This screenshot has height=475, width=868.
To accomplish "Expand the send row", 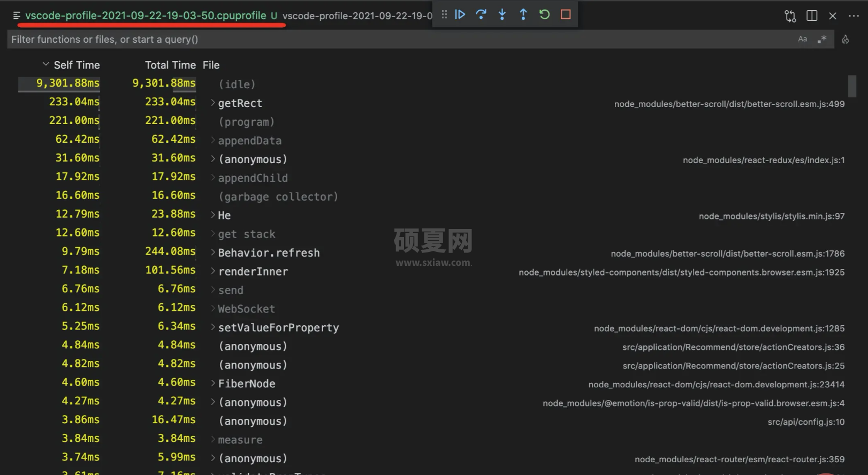I will [213, 290].
